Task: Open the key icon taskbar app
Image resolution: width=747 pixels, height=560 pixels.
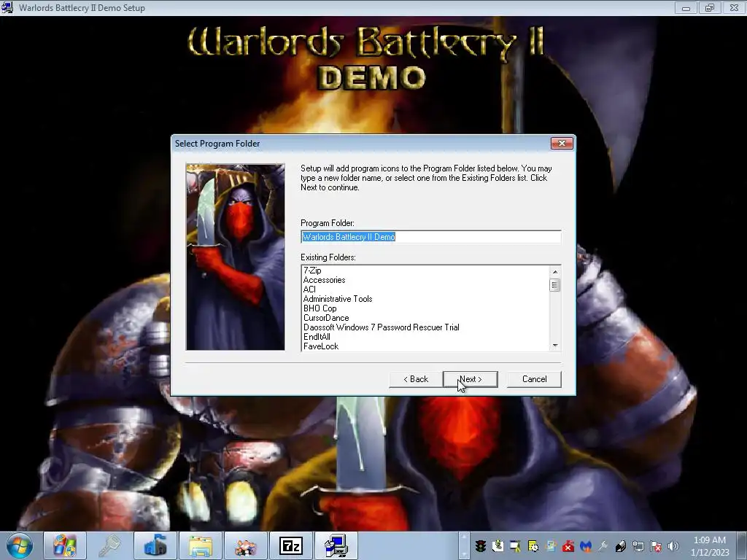Action: coord(109,545)
